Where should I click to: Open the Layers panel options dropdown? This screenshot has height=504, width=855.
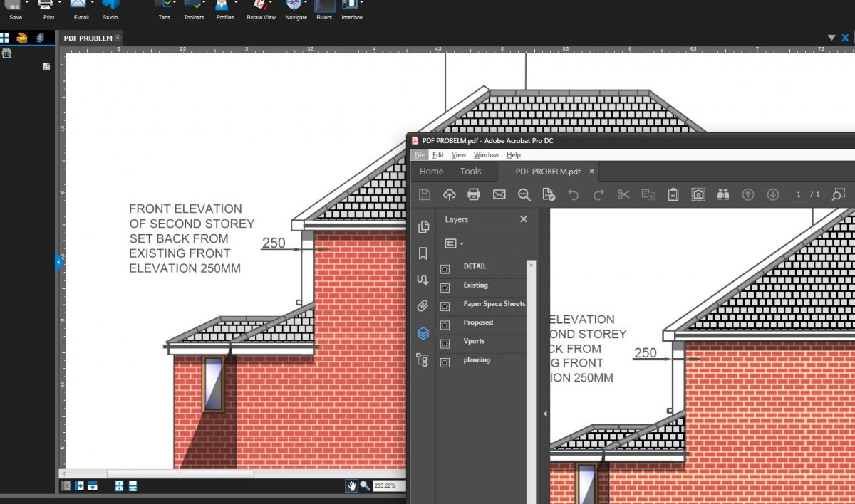click(454, 243)
